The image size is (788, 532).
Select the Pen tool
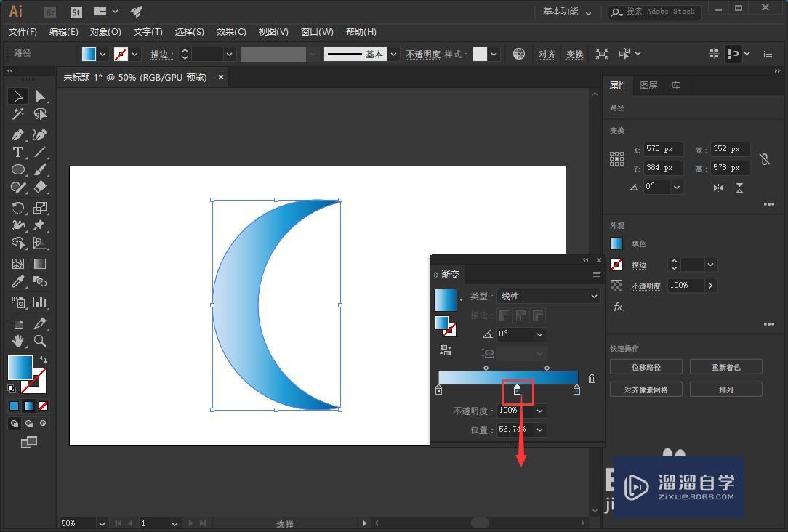tap(18, 134)
